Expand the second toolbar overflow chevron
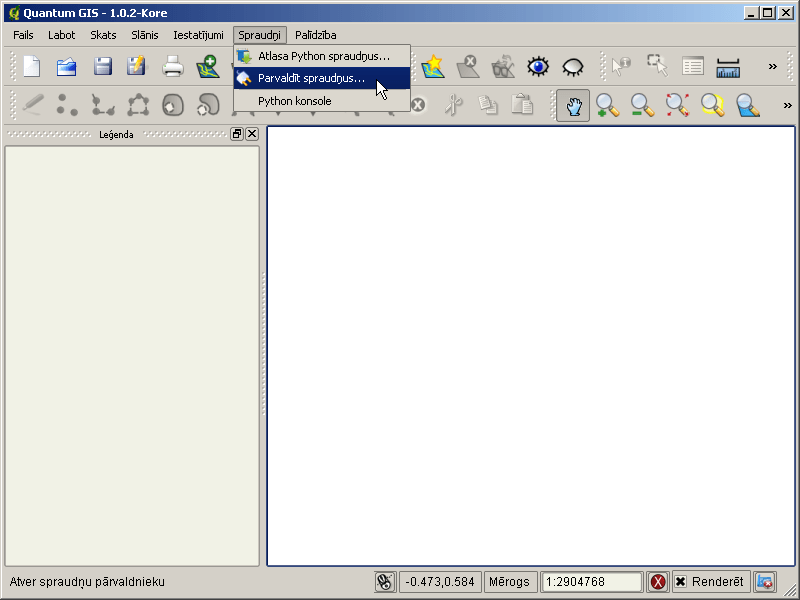 [x=787, y=105]
